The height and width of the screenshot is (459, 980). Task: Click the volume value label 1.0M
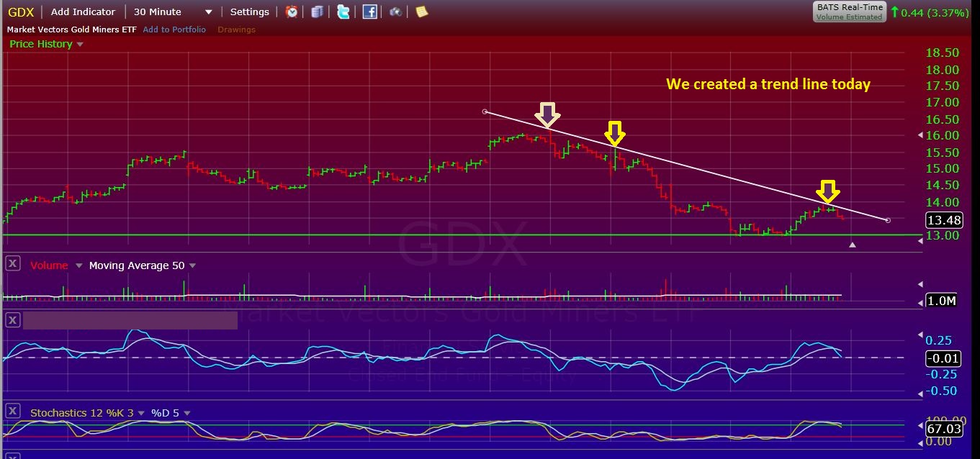click(941, 301)
